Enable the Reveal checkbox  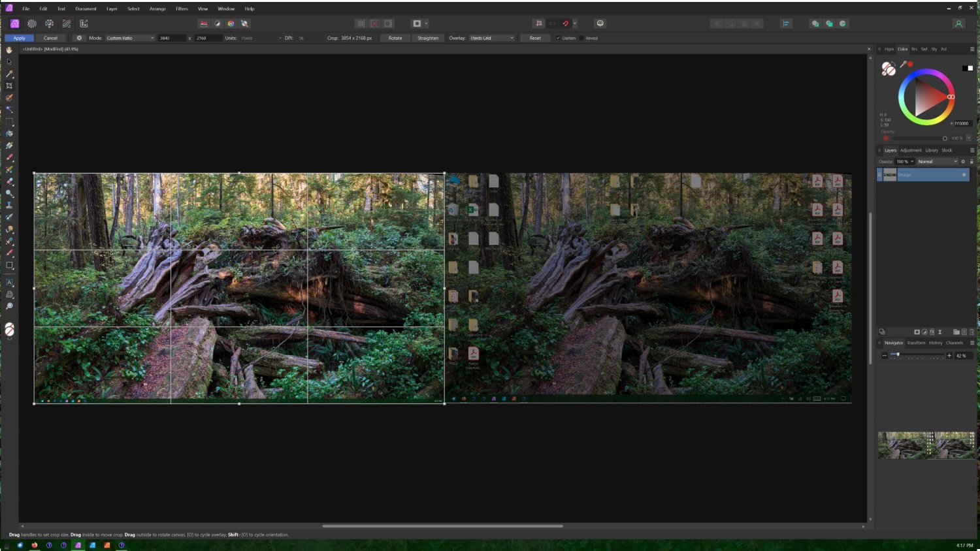[581, 38]
